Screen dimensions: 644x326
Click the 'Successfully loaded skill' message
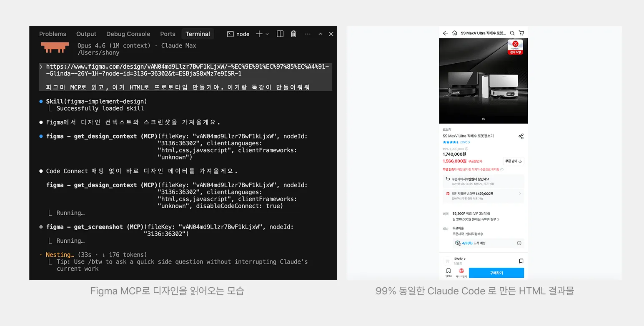click(x=100, y=108)
